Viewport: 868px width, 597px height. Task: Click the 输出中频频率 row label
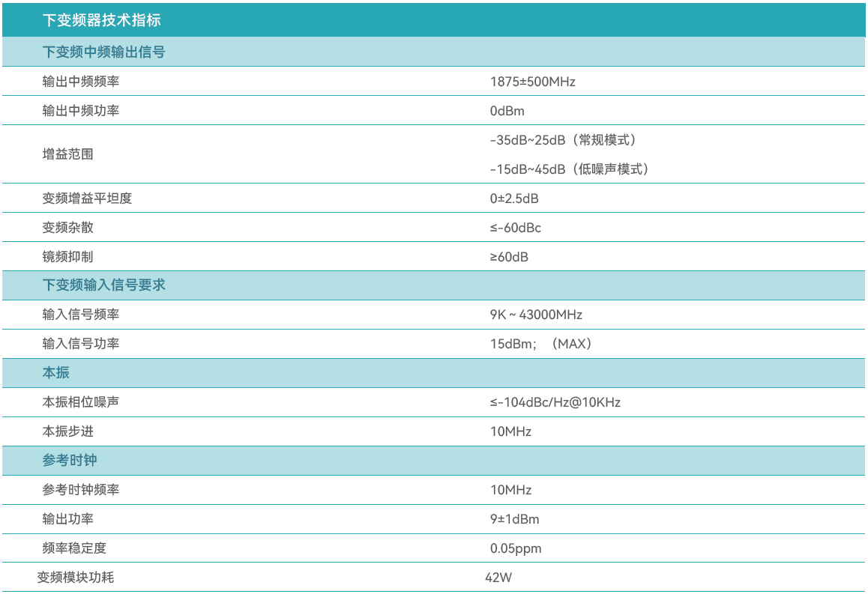coord(81,82)
